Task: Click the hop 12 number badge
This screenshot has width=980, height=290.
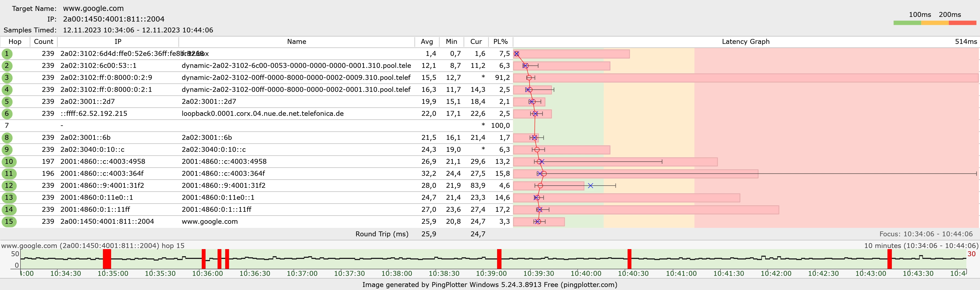Action: [9, 186]
